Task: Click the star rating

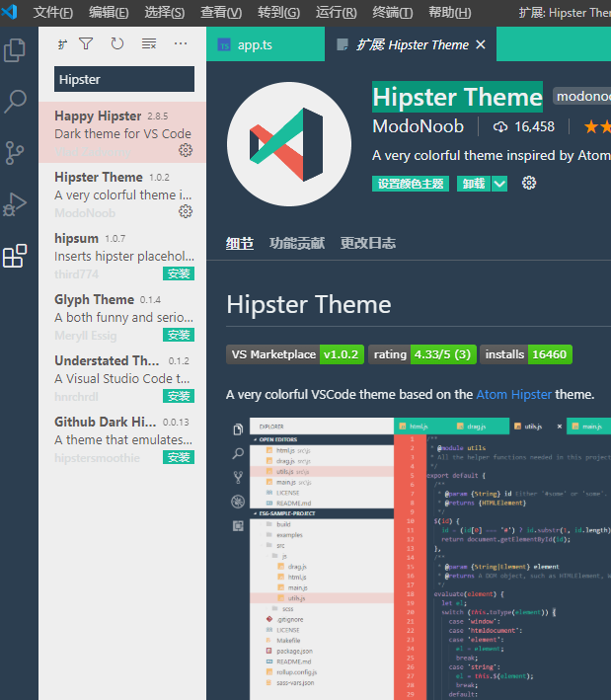Action: 597,127
